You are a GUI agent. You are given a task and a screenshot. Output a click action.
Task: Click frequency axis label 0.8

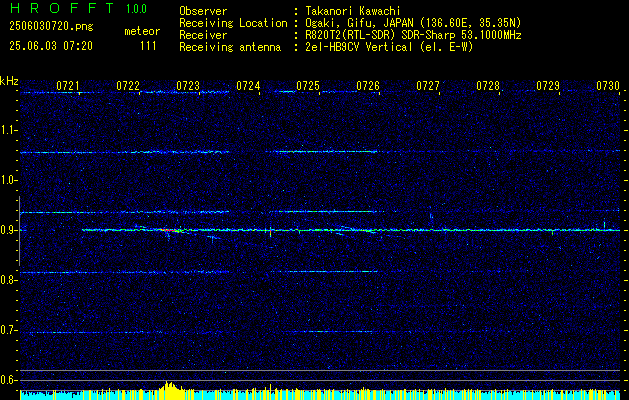click(x=7, y=280)
